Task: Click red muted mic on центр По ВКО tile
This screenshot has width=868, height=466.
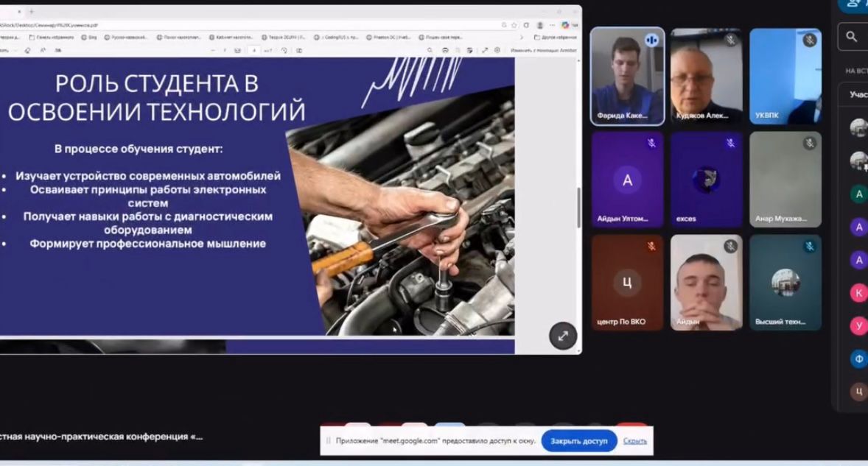Action: point(651,247)
